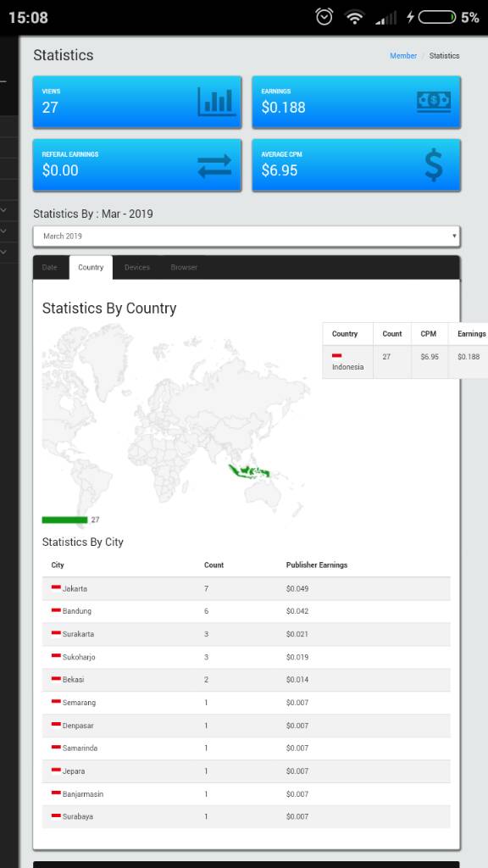This screenshot has width=488, height=868.
Task: Expand the last sidebar chevron item
Action: click(x=4, y=252)
